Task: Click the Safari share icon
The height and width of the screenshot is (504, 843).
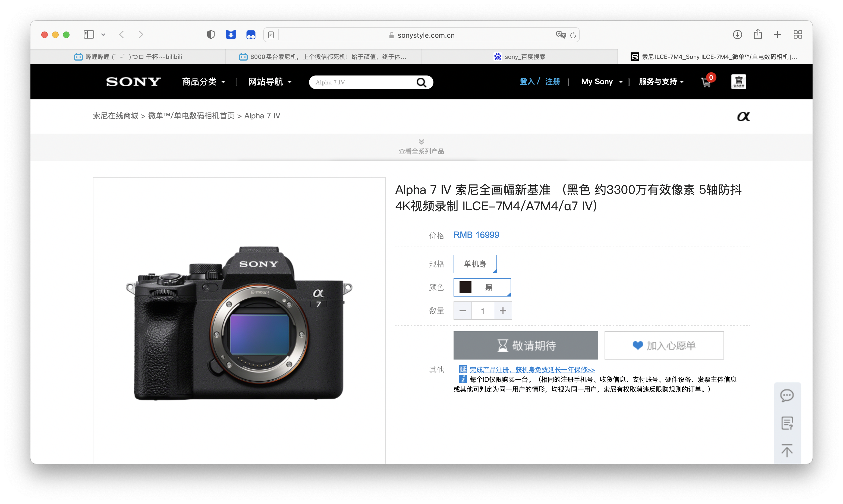Action: [758, 35]
